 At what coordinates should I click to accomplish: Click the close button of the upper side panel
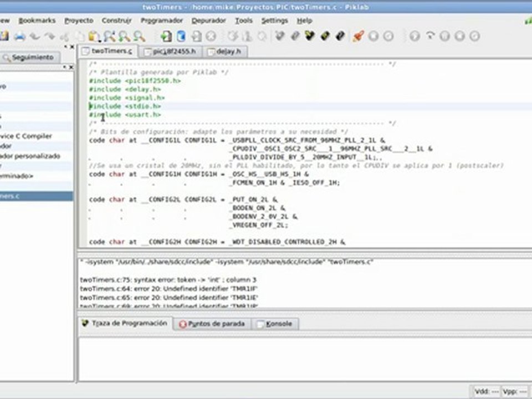[x=71, y=47]
